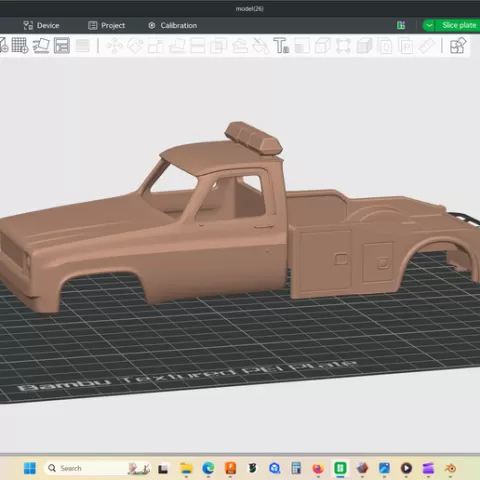Select the Measure ruler tool
Image resolution: width=480 pixels, height=480 pixels.
coord(426,45)
